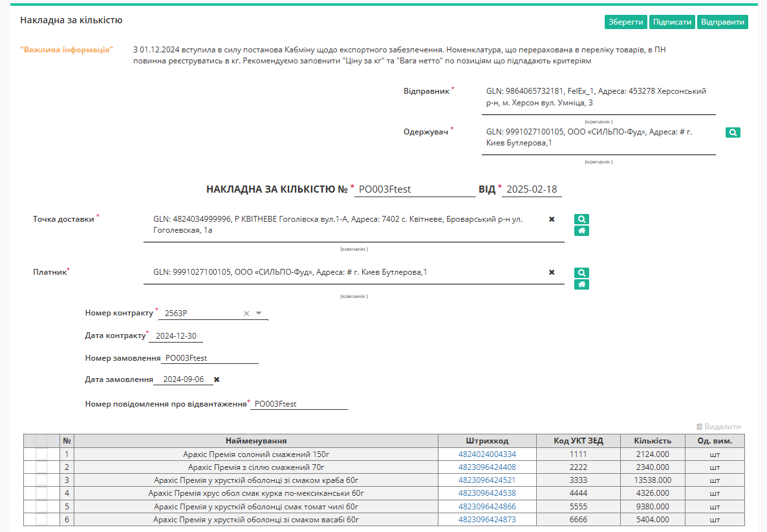Open search for Точка доставки
Image resolution: width=767 pixels, height=532 pixels.
581,219
